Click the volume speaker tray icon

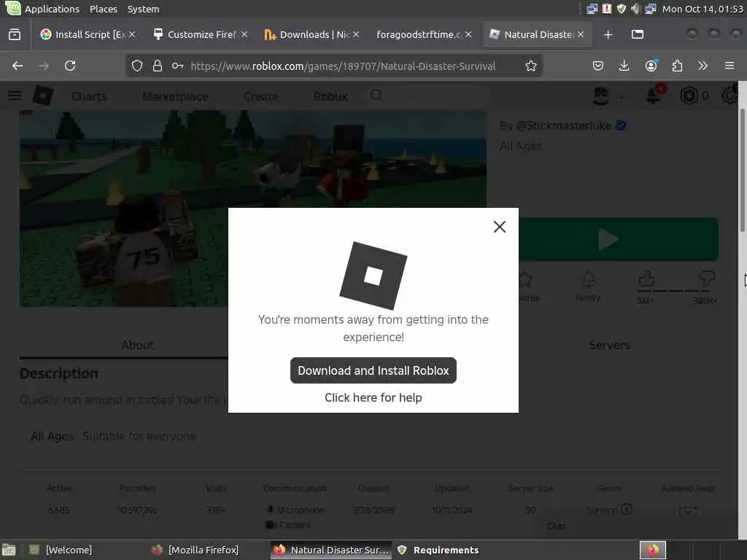click(635, 9)
